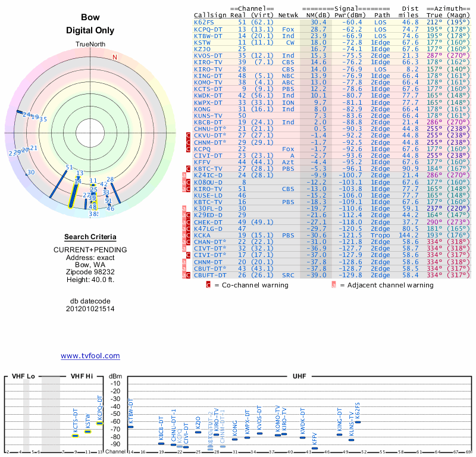The image size is (476, 457).
Task: Open the www.tvfool.com link
Action: click(x=90, y=356)
